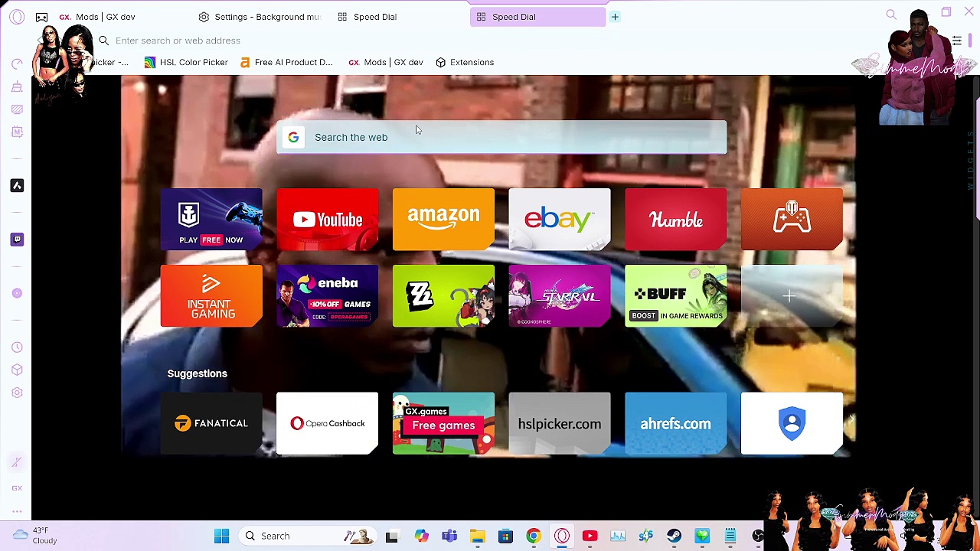This screenshot has height=551, width=980.
Task: Open Fanatical suggestion tile
Action: 211,423
